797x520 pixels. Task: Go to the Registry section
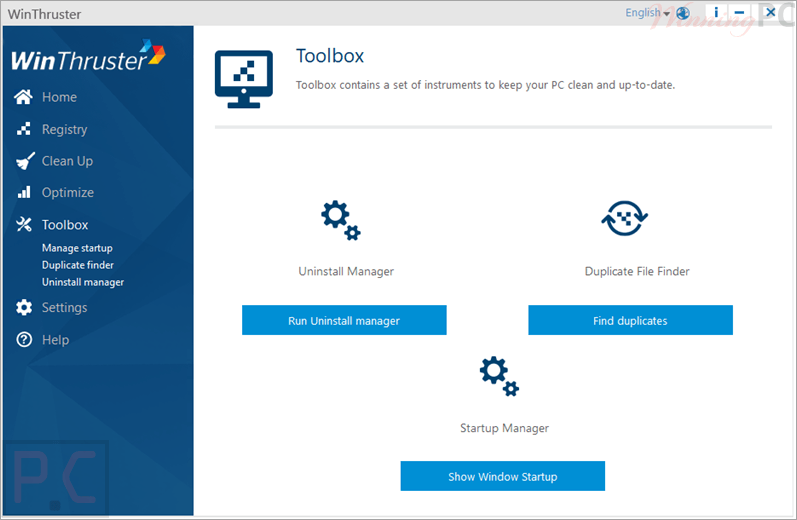coord(65,130)
